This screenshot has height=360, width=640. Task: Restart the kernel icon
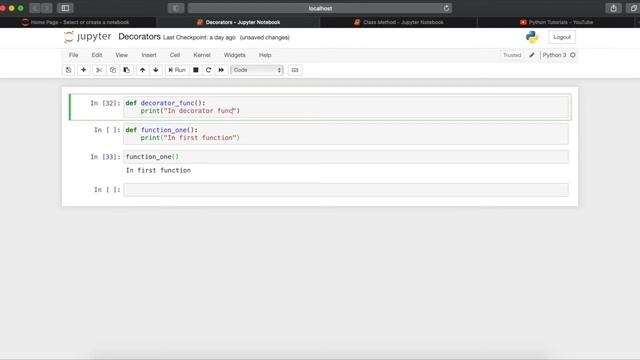[208, 70]
